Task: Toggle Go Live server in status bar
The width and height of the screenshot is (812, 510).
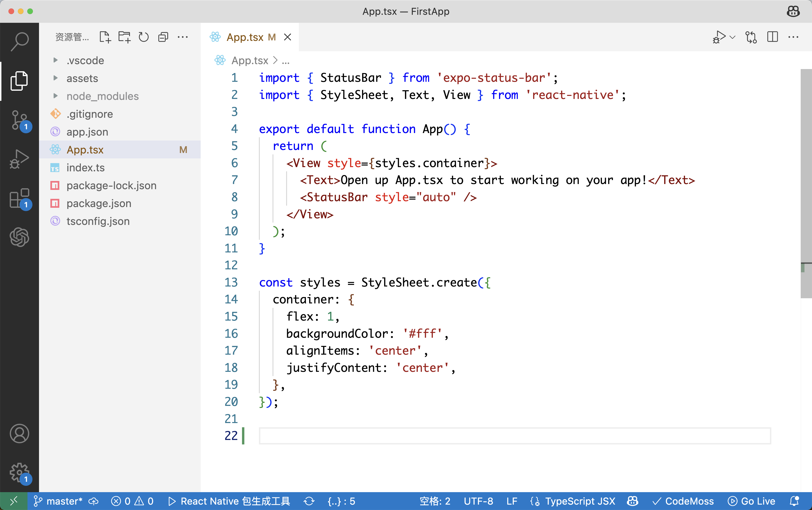Action: (x=752, y=501)
